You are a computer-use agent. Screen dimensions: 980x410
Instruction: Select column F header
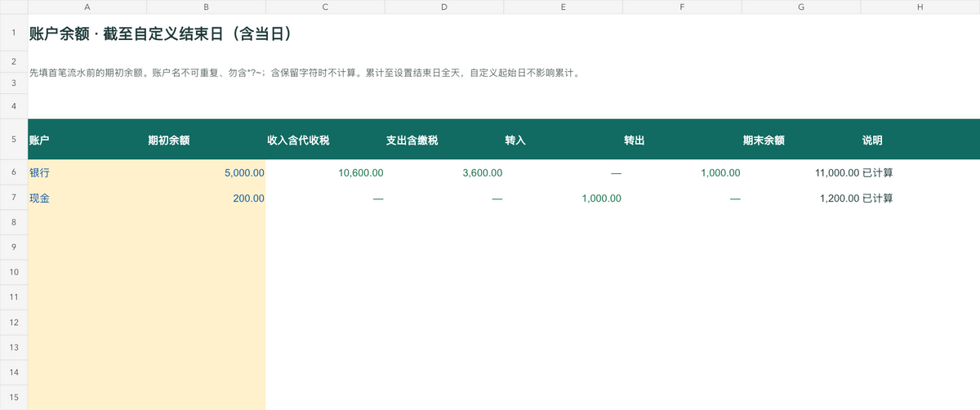[682, 7]
